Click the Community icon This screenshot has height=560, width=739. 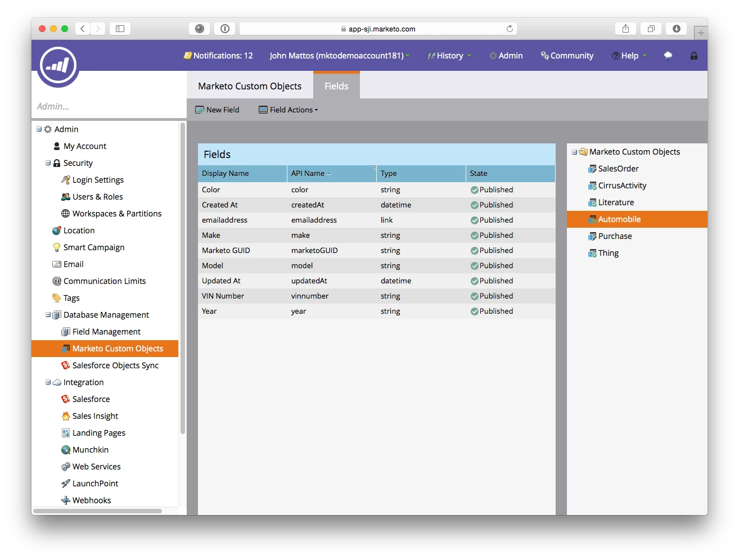[544, 55]
